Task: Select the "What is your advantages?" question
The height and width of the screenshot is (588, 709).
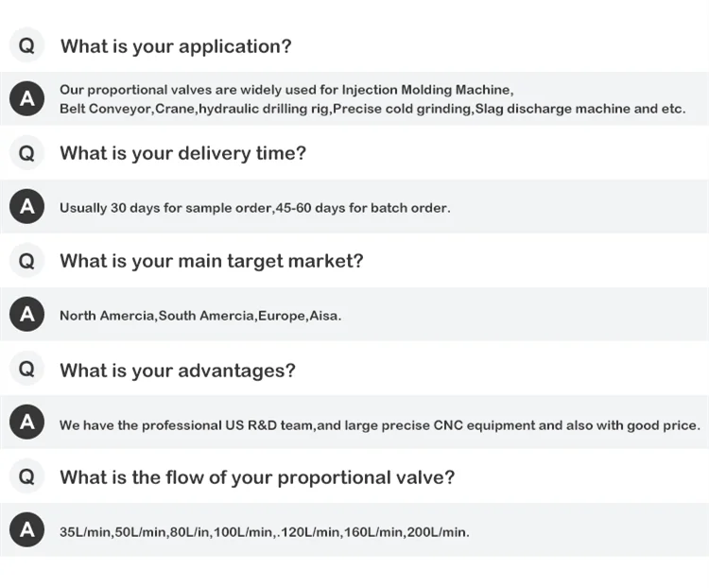Action: coord(178,371)
